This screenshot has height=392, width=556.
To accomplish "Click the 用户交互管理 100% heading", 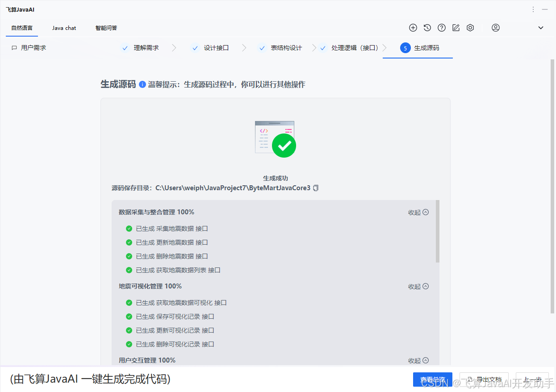I will (147, 360).
